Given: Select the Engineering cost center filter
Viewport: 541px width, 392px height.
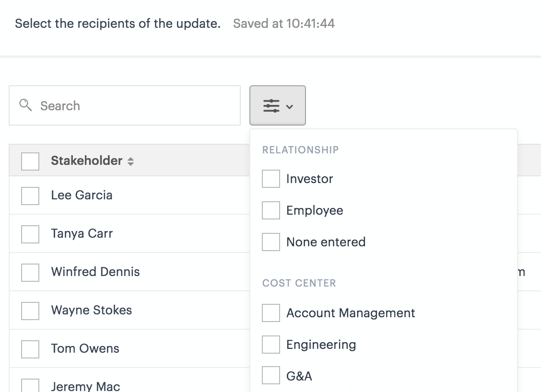Looking at the screenshot, I should click(x=271, y=345).
